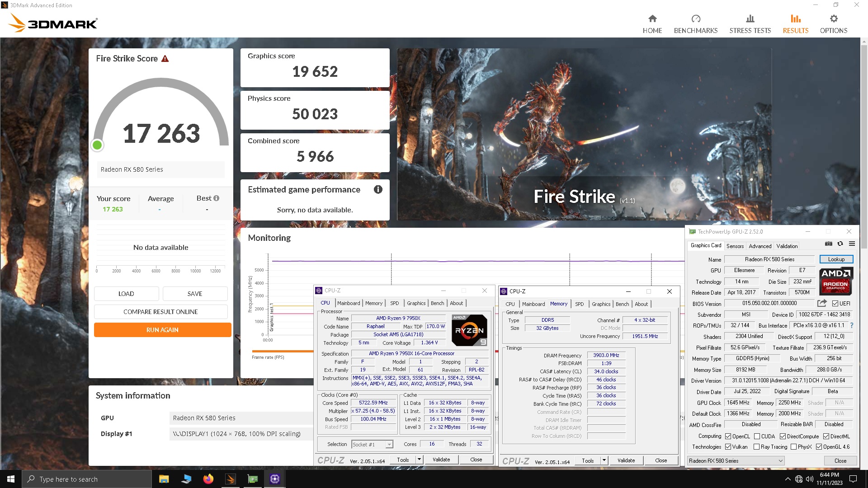
Task: Toggle the PhysX checkbox
Action: click(x=793, y=447)
